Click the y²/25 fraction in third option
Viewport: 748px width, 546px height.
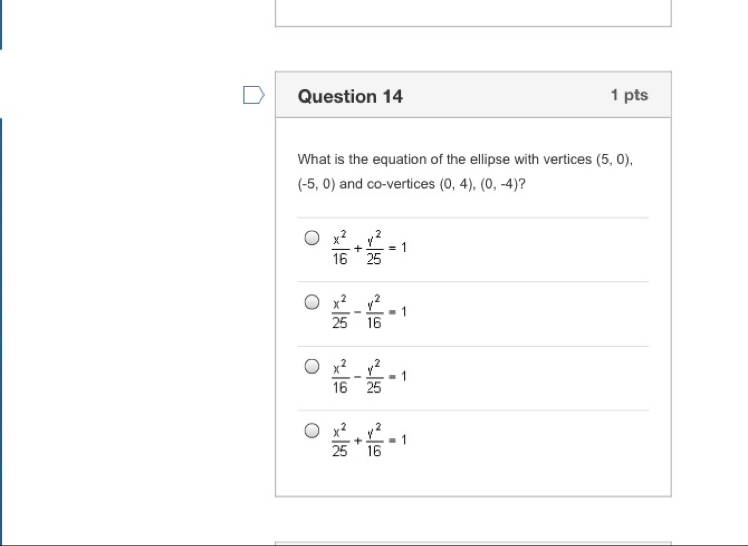click(374, 377)
